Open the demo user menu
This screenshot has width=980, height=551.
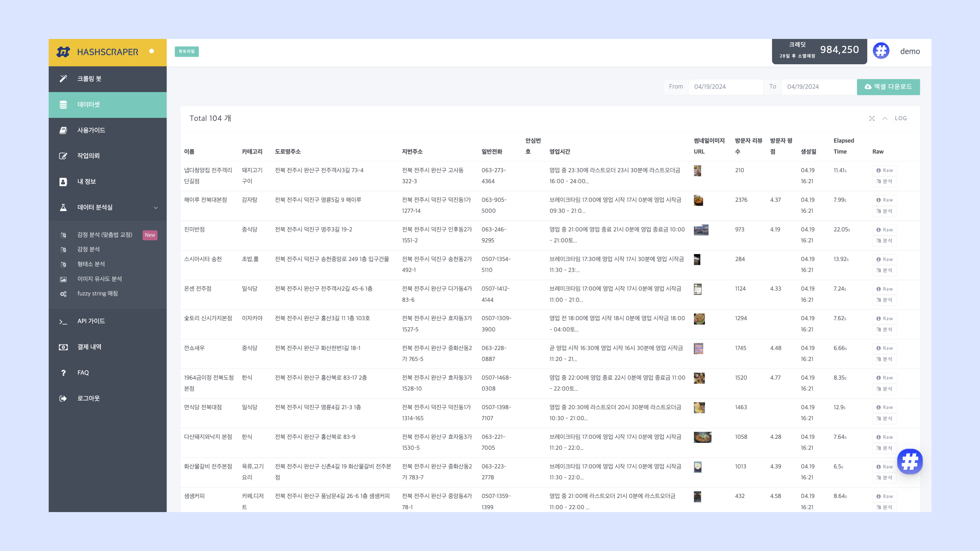(910, 51)
